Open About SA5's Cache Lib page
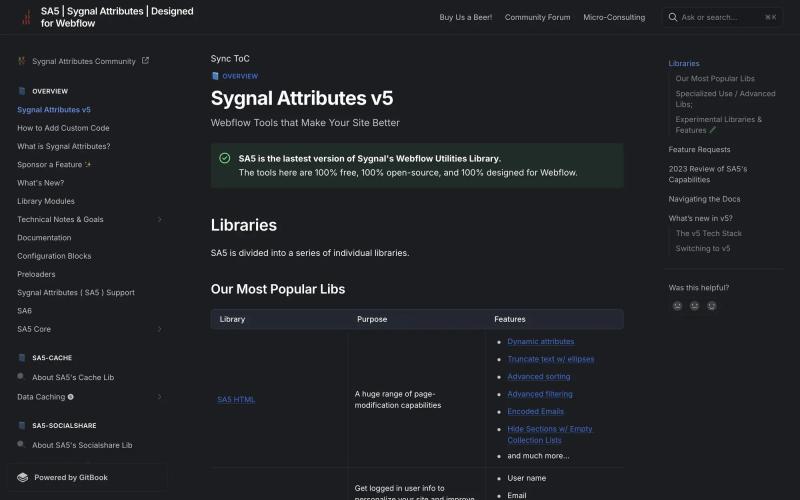 coord(73,378)
